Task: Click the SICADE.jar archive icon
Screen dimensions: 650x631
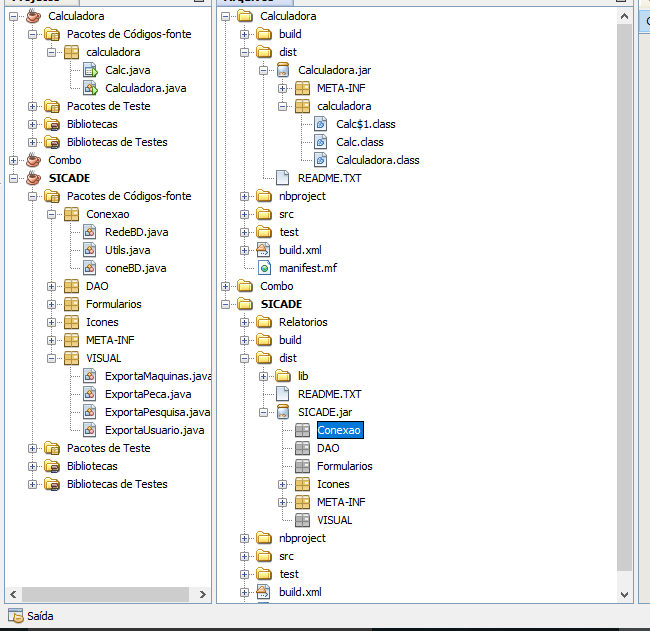Action: pyautogui.click(x=283, y=412)
